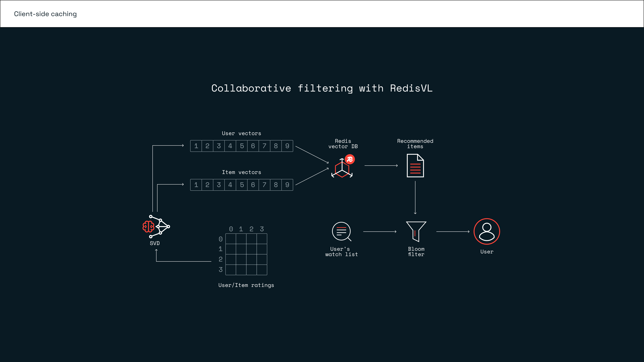
Task: Click the Client-side caching header text
Action: point(45,14)
